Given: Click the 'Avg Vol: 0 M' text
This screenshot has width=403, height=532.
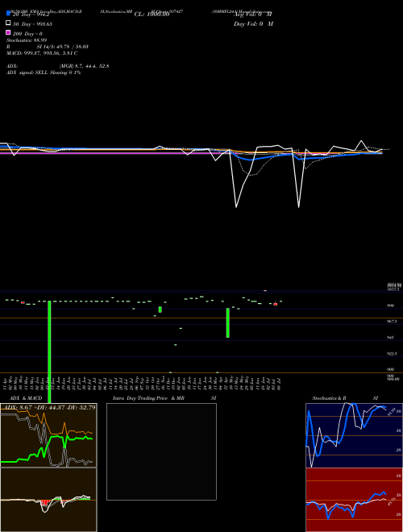Looking at the screenshot, I should (253, 15).
